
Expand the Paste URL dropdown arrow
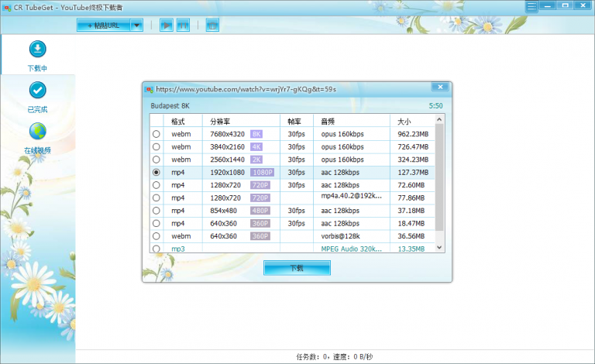tap(136, 26)
